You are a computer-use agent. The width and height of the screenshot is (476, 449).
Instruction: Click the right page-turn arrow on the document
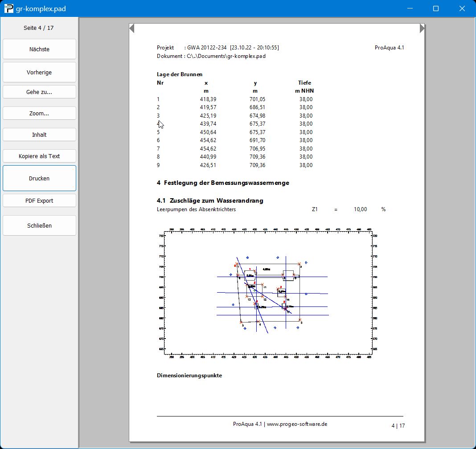coord(422,29)
